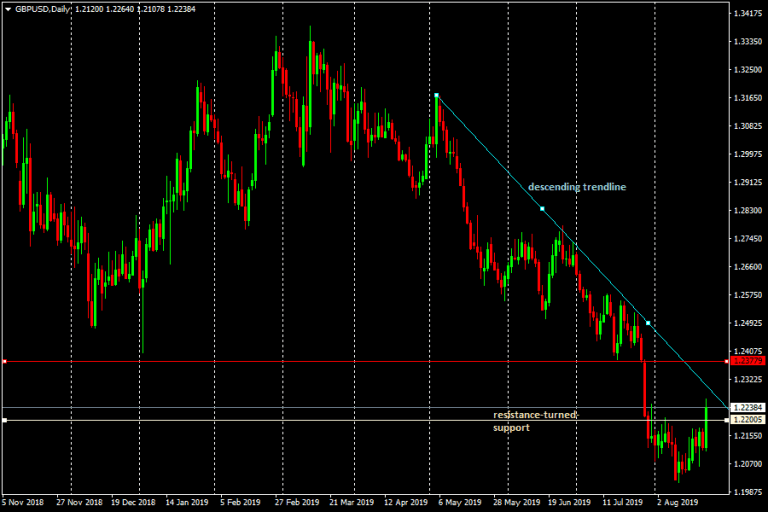Click the 5 Nov 2018 date label
Viewport: 768px width, 512px height.
(23, 502)
